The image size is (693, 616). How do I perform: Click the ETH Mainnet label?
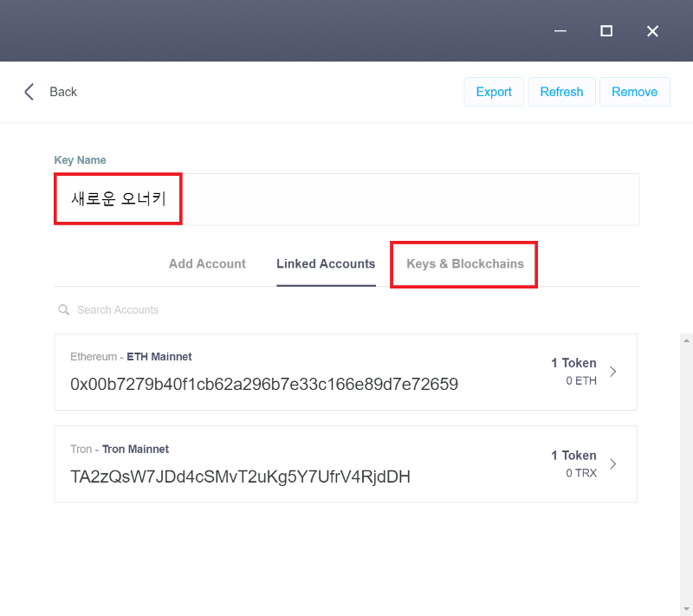(x=159, y=357)
